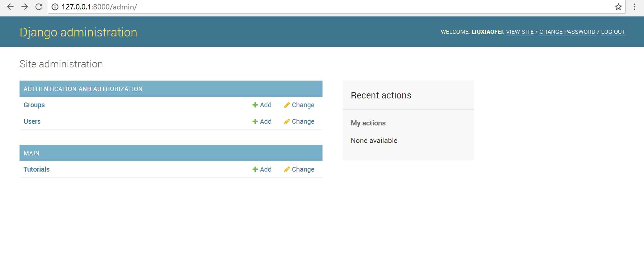Open the Django administration header link
The image size is (644, 265).
tap(78, 32)
